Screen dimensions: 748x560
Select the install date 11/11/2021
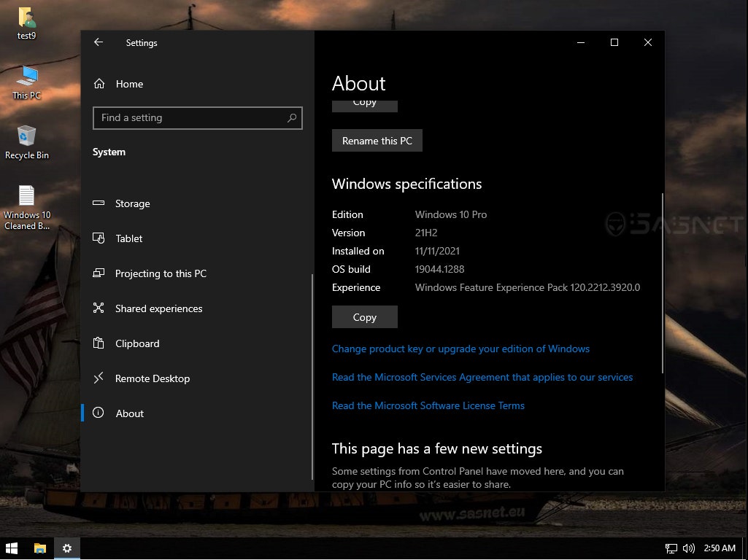pos(437,251)
